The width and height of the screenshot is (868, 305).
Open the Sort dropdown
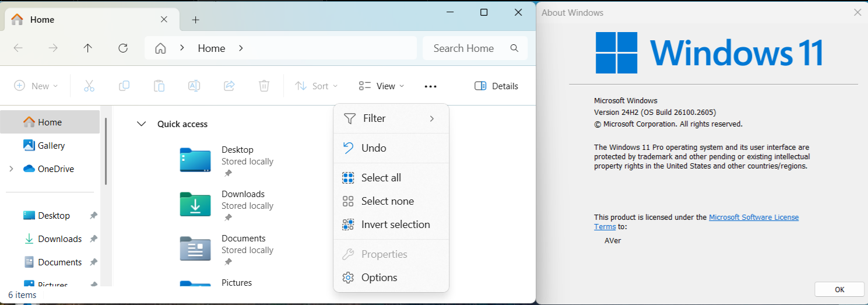coord(317,86)
